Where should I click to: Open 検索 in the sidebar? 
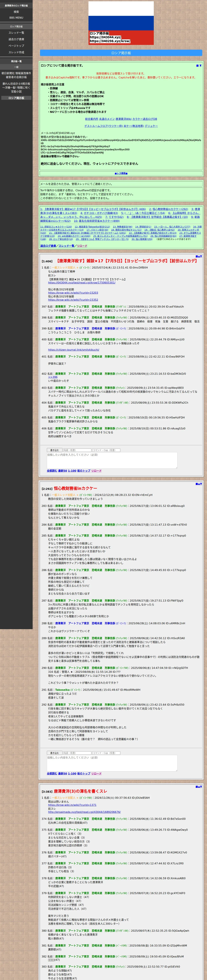point(16,12)
